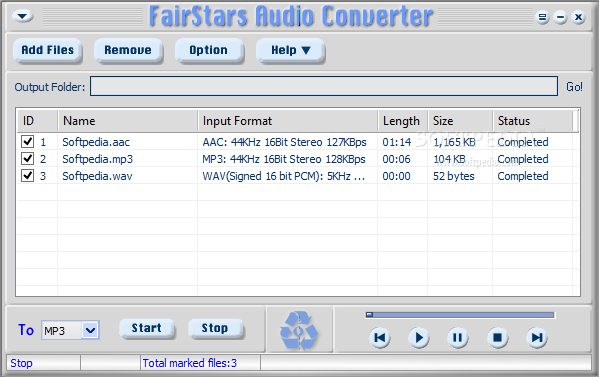The width and height of the screenshot is (599, 377).
Task: Sort list by ID column header
Action: pyautogui.click(x=37, y=121)
